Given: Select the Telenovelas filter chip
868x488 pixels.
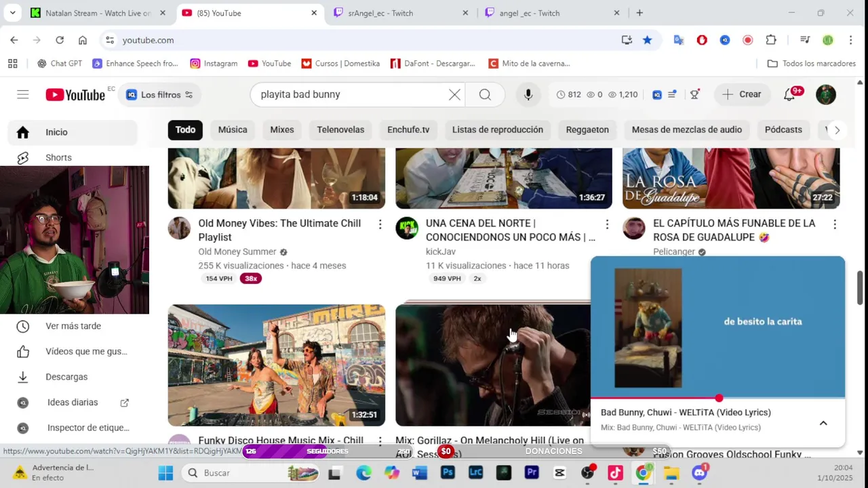Looking at the screenshot, I should [x=340, y=130].
